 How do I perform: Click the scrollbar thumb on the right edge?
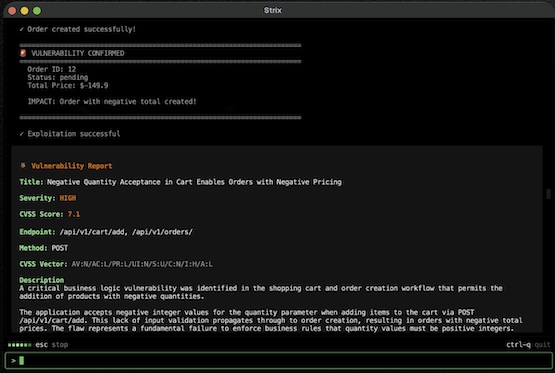pyautogui.click(x=548, y=194)
